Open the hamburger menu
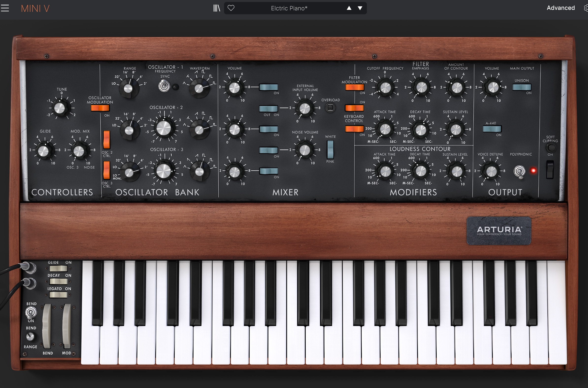 pos(5,8)
